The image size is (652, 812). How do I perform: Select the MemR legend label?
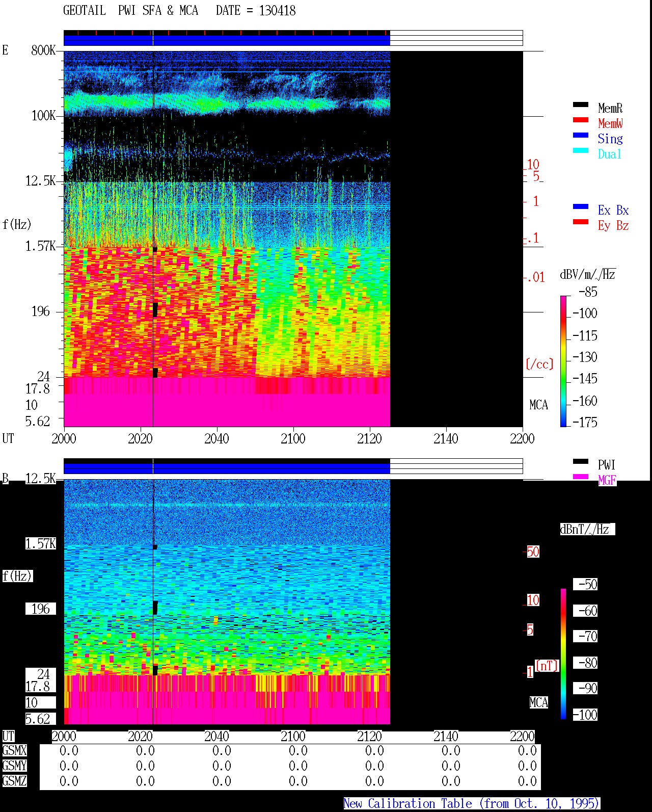coord(610,108)
